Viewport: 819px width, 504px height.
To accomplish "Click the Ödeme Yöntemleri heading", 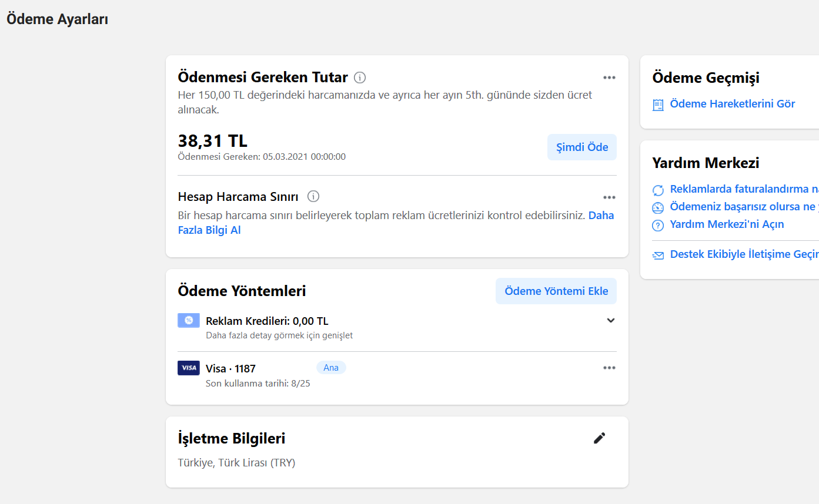I will coord(242,291).
